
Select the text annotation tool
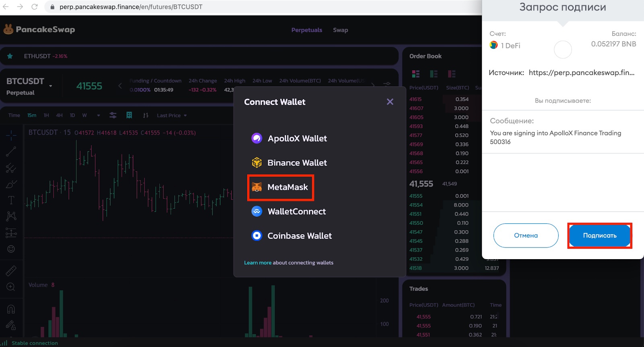11,200
